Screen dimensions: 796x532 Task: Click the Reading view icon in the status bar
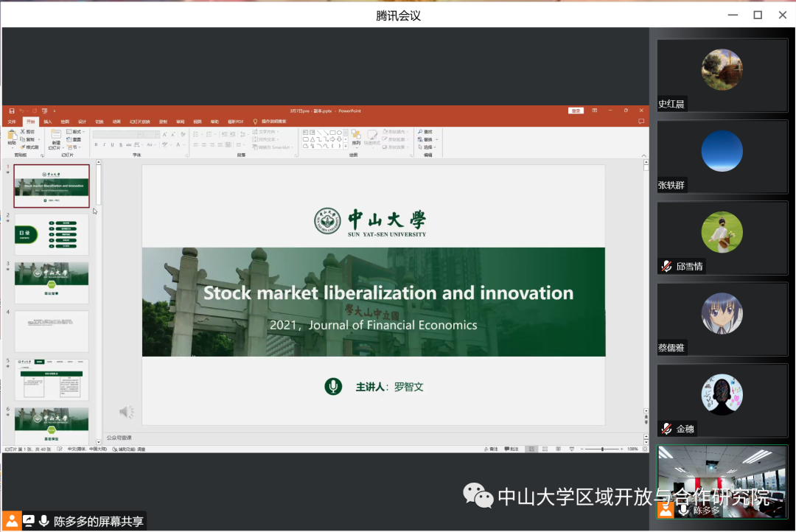click(x=558, y=449)
